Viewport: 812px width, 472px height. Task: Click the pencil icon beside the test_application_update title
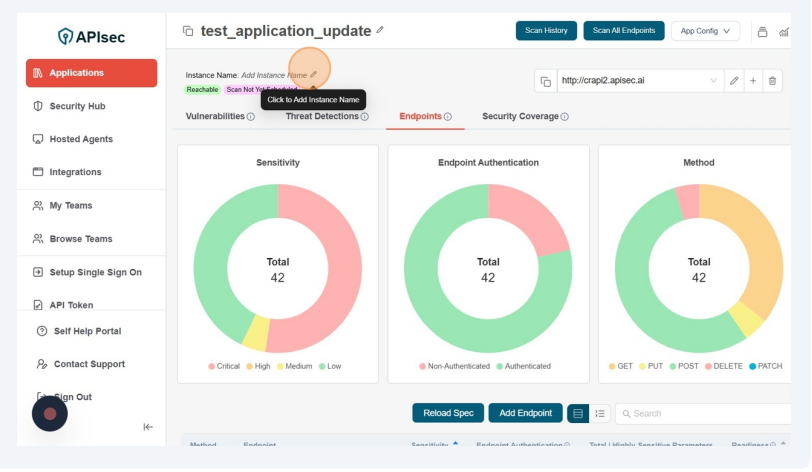380,31
